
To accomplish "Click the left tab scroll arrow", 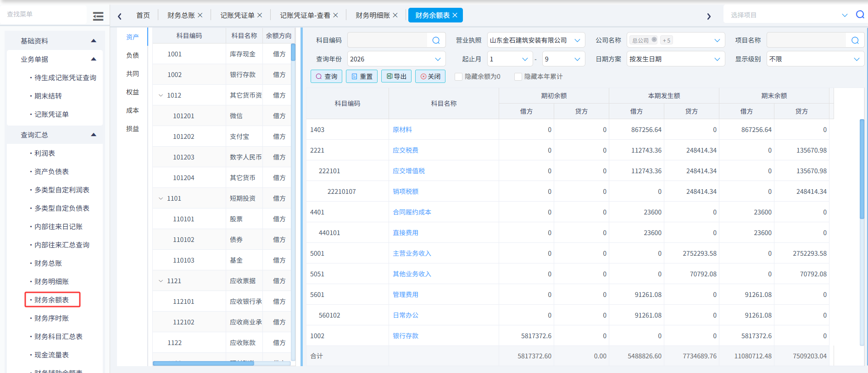I will tap(120, 16).
